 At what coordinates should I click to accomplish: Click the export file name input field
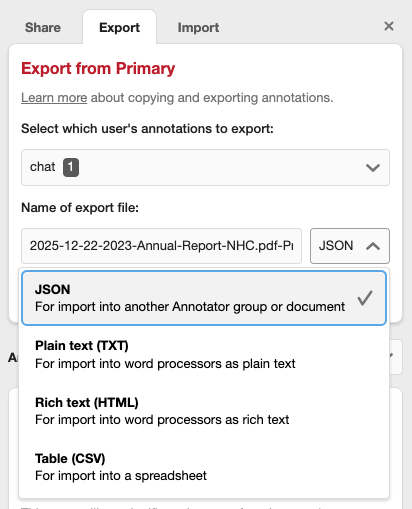161,246
